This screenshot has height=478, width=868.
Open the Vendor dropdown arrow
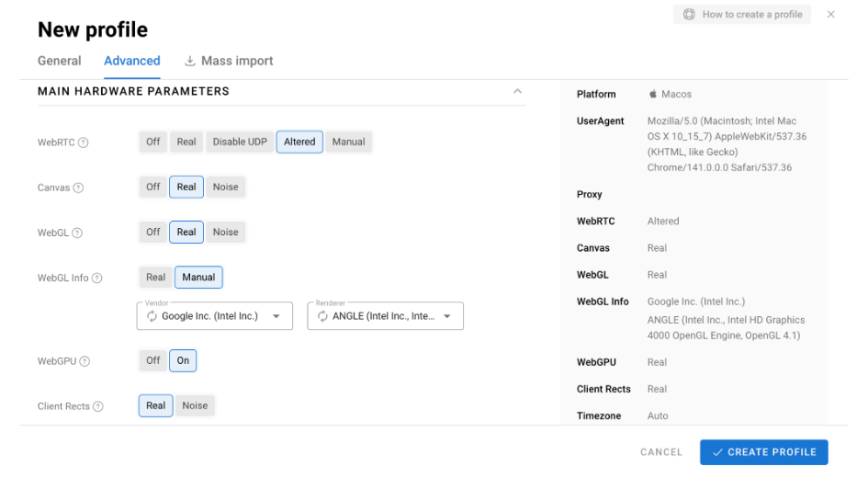pos(276,316)
